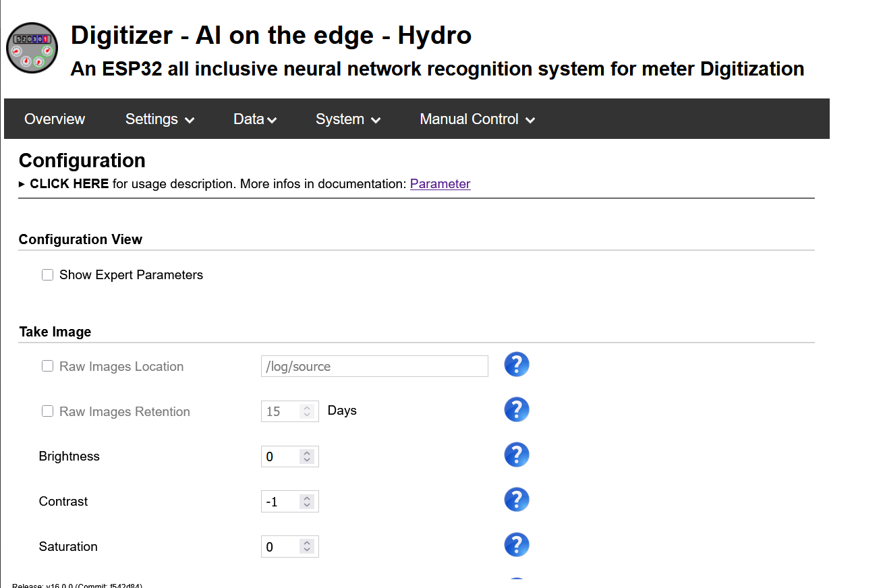Click the water meter logo icon
The width and height of the screenshot is (883, 588).
pos(32,48)
